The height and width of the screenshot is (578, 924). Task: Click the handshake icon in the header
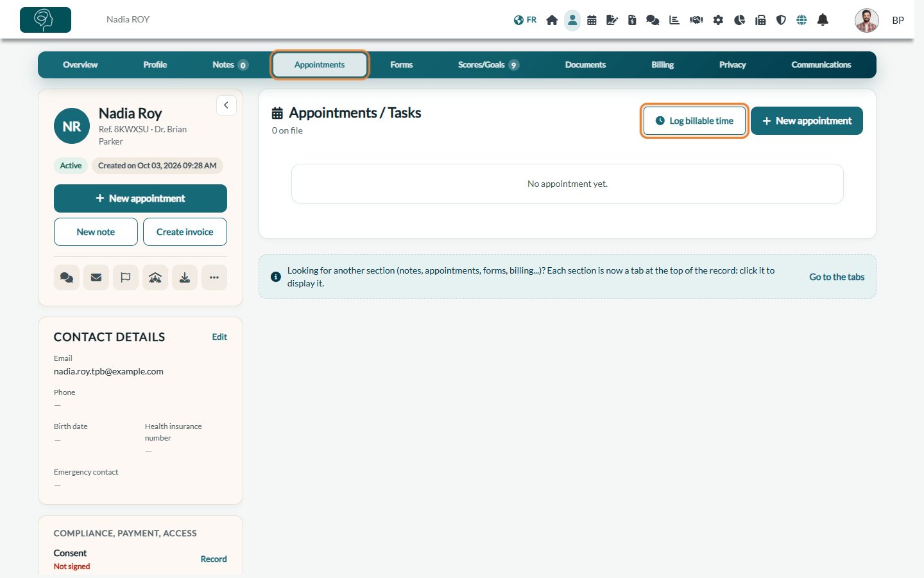click(x=696, y=20)
